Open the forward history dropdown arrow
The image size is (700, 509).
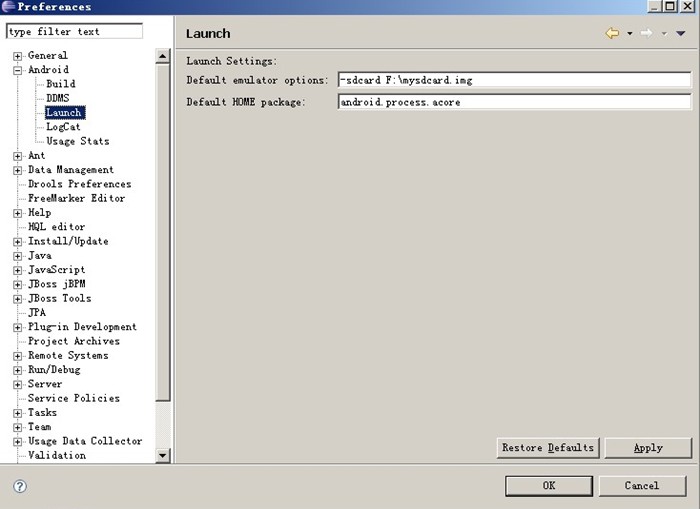coord(664,33)
